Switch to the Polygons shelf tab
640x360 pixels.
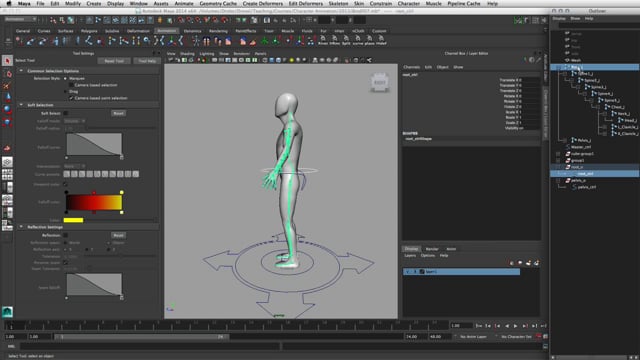click(89, 31)
